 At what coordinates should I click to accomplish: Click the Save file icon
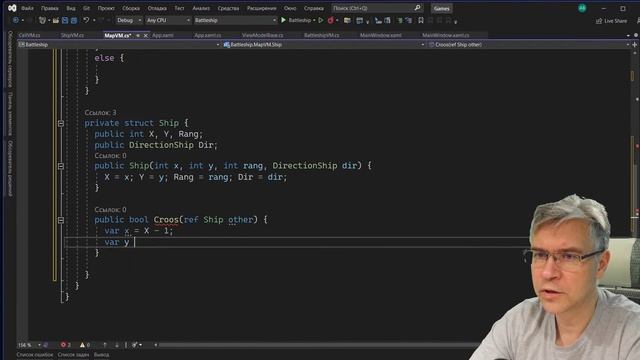coord(65,20)
